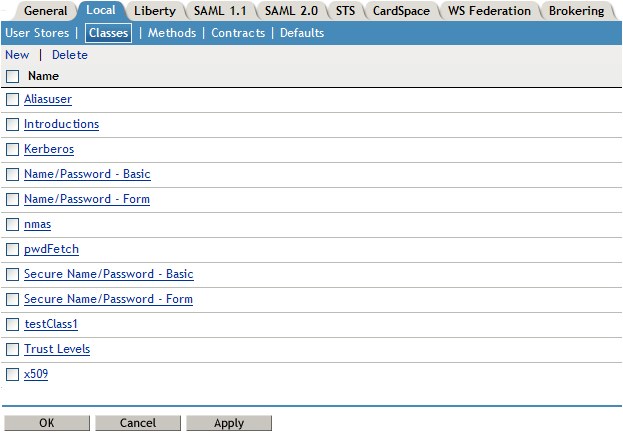The height and width of the screenshot is (433, 623).
Task: Open Secure Name/Password - Basic link
Action: click(x=108, y=274)
